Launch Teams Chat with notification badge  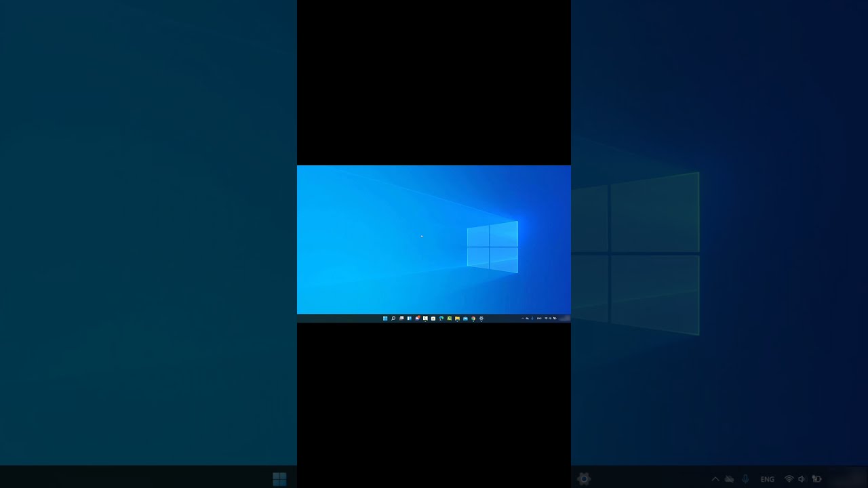click(x=418, y=319)
